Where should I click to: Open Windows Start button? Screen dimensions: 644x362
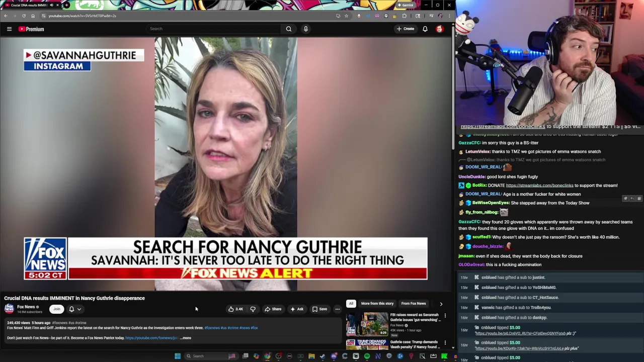[178, 356]
